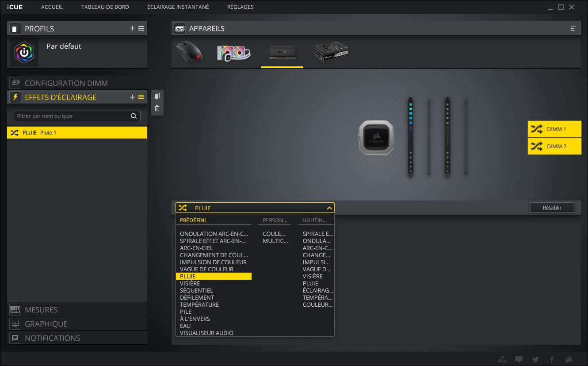Open the Accueil menu
Image resolution: width=588 pixels, height=366 pixels.
point(52,7)
